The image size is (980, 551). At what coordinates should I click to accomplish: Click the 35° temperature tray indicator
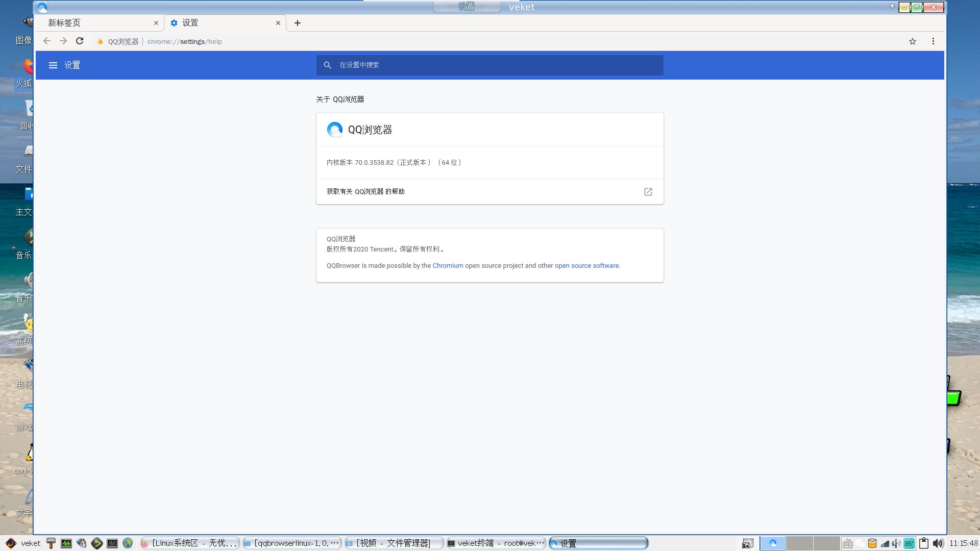[x=909, y=543]
